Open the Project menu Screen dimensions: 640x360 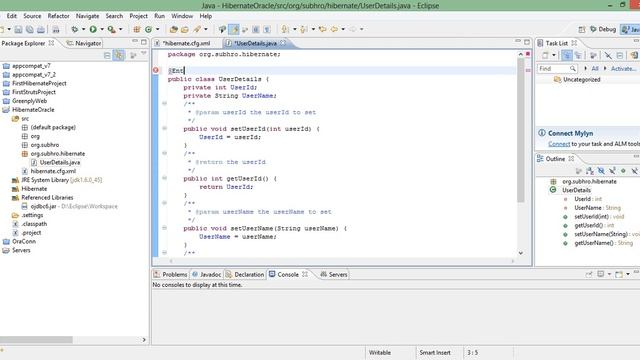coord(138,16)
